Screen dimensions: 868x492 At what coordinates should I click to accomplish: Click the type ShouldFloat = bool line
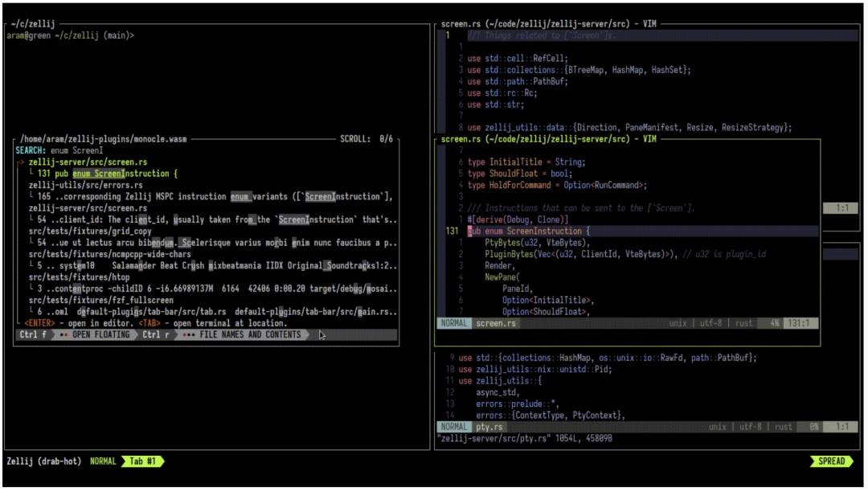click(520, 174)
